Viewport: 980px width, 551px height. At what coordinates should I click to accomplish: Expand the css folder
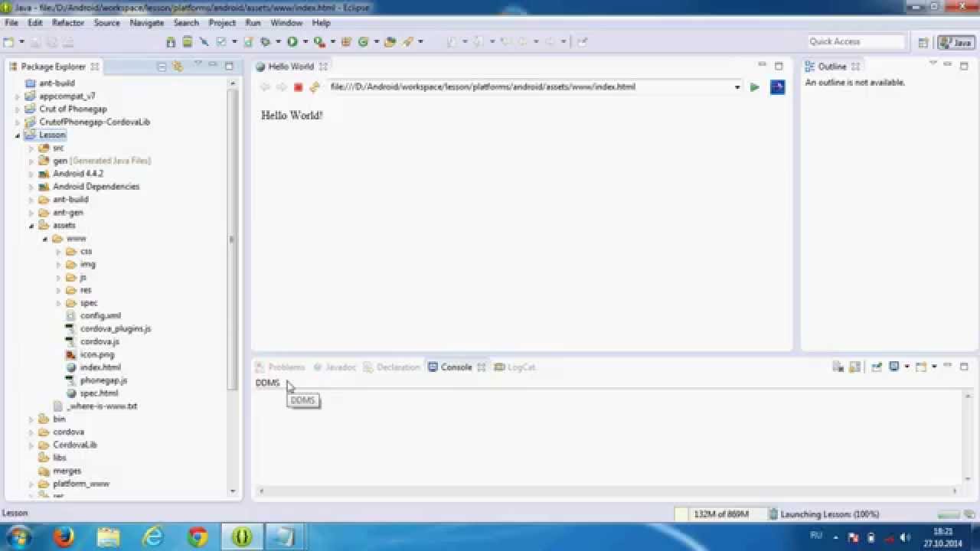(x=59, y=252)
